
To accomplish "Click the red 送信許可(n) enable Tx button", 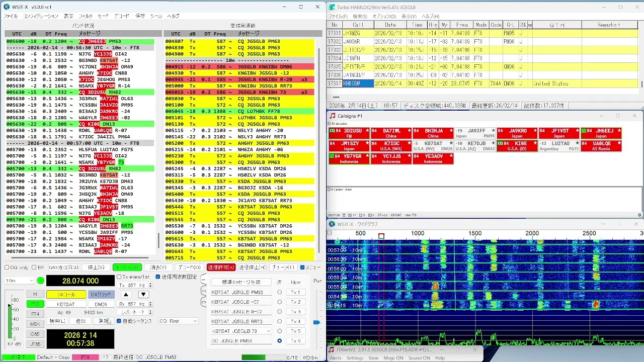I will [x=220, y=267].
